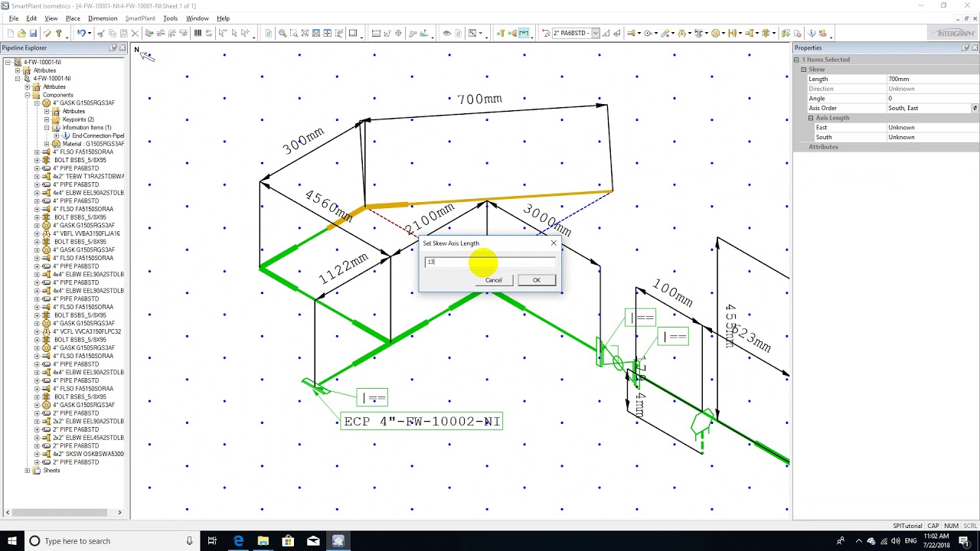The image size is (980, 551).
Task: Click the help question mark icon
Action: tap(58, 33)
